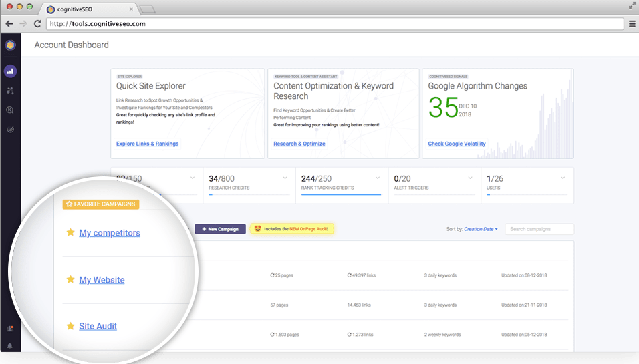Expand the Rank Tracking Credits chevron
Image resolution: width=639 pixels, height=364 pixels.
[378, 178]
